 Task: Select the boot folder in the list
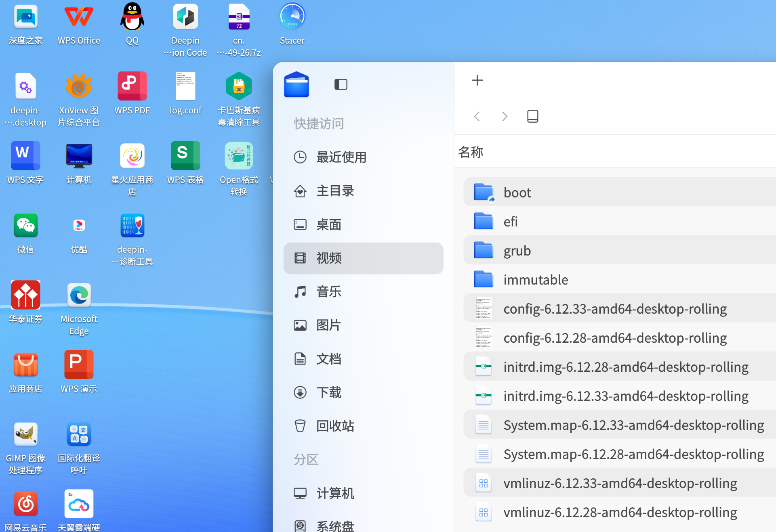pos(620,192)
